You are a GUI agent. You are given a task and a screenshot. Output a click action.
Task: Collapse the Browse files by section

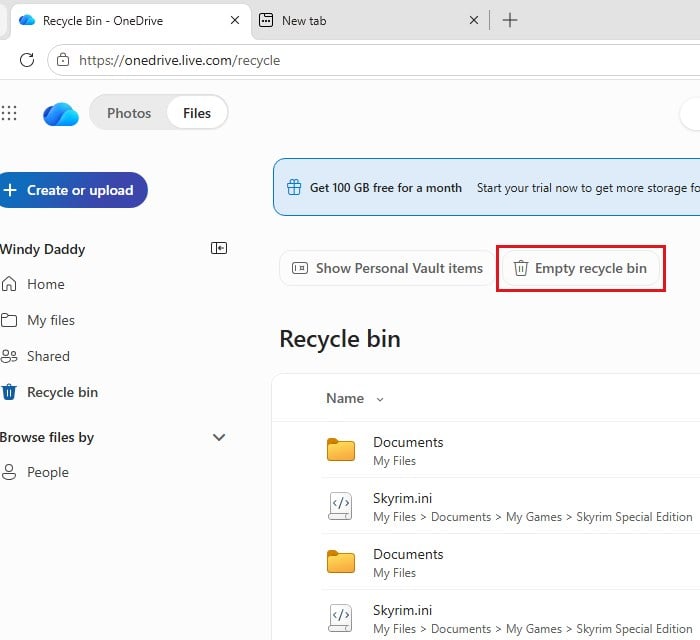(219, 437)
